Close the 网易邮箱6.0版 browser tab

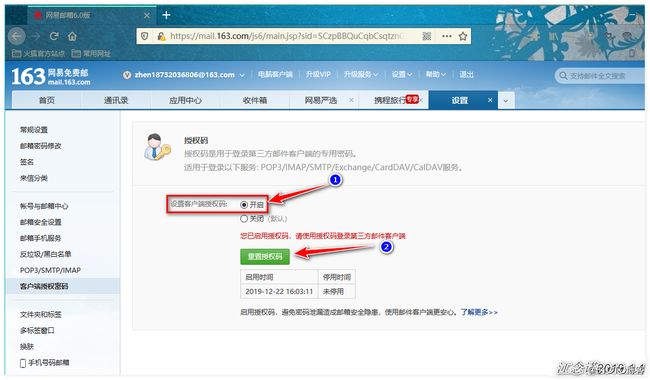[147, 15]
